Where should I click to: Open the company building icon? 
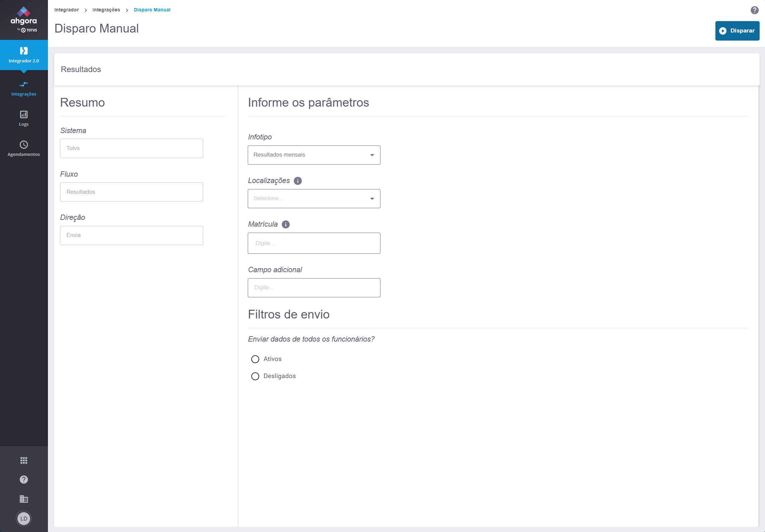coord(23,499)
